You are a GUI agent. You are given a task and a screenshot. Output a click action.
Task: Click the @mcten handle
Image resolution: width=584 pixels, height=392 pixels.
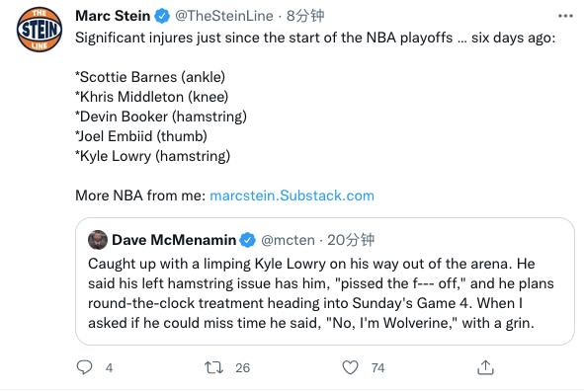click(x=288, y=240)
